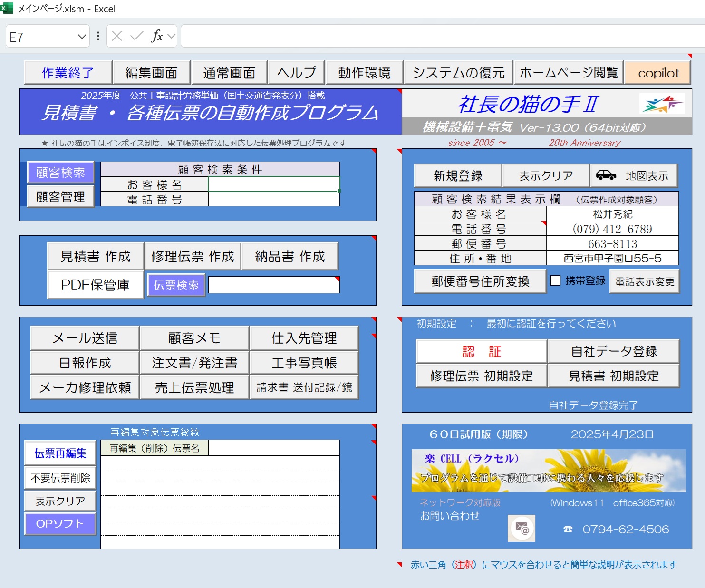Click the 伝票検索 button
This screenshot has width=705, height=588.
pyautogui.click(x=176, y=285)
